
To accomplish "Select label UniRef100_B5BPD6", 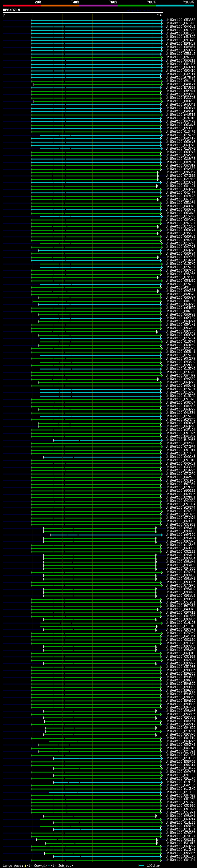I will pyautogui.click(x=180, y=762).
